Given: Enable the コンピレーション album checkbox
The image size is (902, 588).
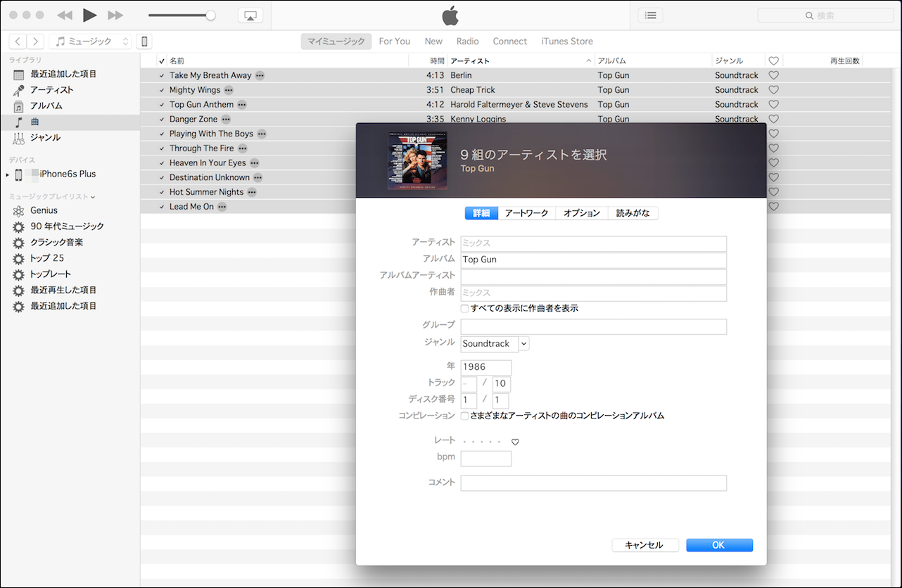Looking at the screenshot, I should pyautogui.click(x=464, y=416).
